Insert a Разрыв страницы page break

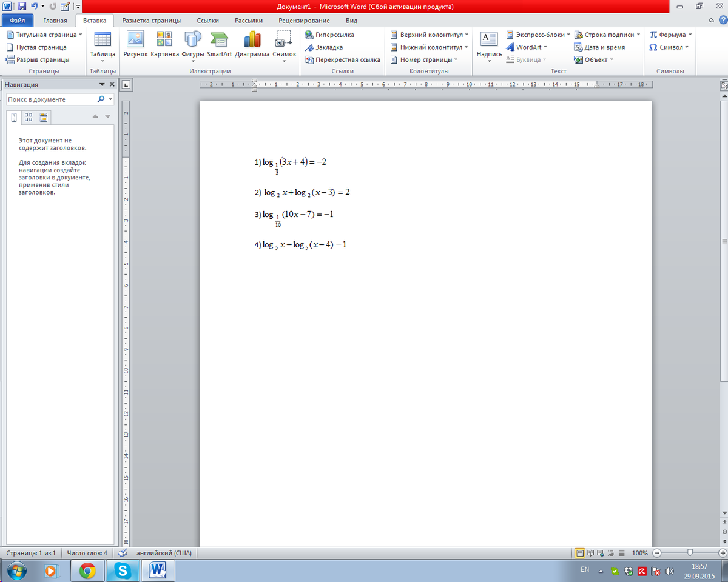pyautogui.click(x=38, y=60)
